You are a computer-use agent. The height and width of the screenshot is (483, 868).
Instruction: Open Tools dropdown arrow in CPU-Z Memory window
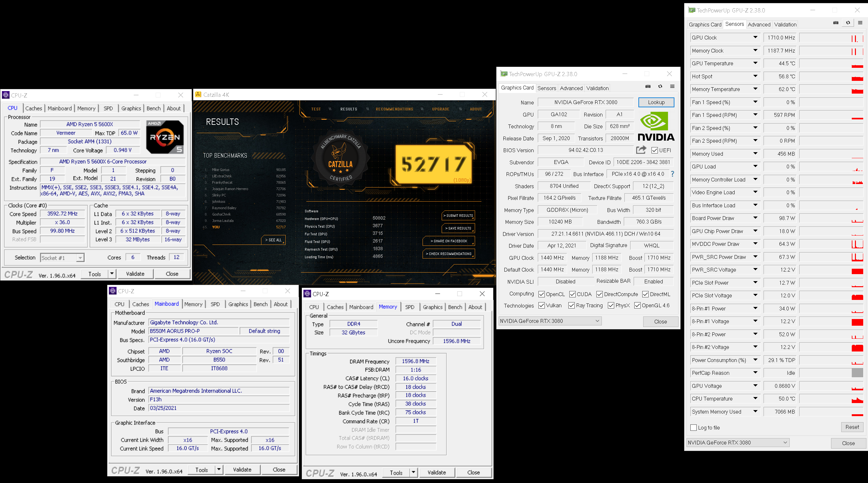click(413, 472)
